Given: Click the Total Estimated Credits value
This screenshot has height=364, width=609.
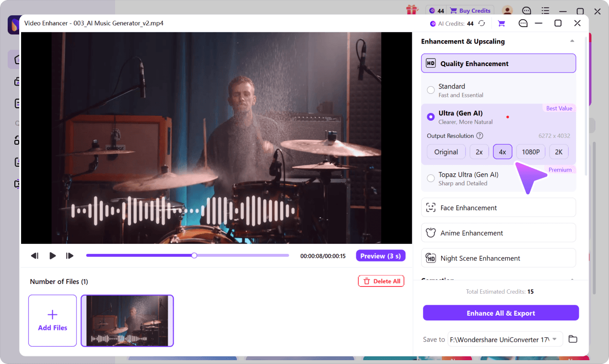Looking at the screenshot, I should coord(530,291).
